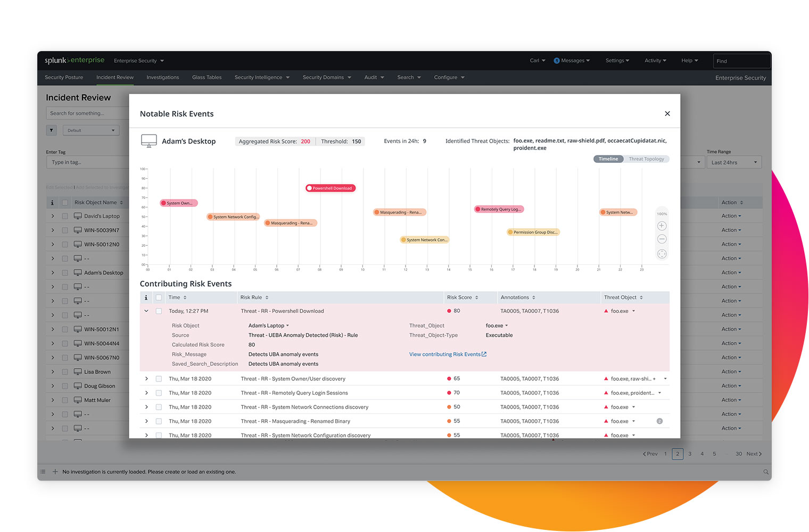This screenshot has width=809, height=532.
Task: Switch to Timeline view toggle
Action: [608, 159]
